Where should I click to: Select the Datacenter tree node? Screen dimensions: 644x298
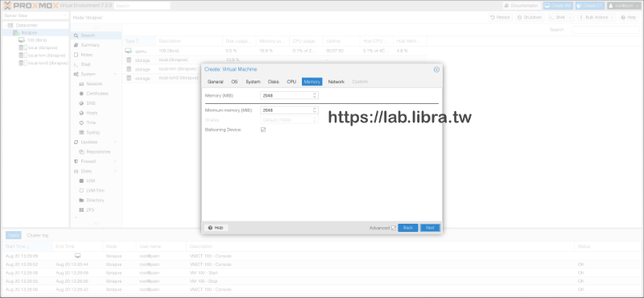point(27,26)
